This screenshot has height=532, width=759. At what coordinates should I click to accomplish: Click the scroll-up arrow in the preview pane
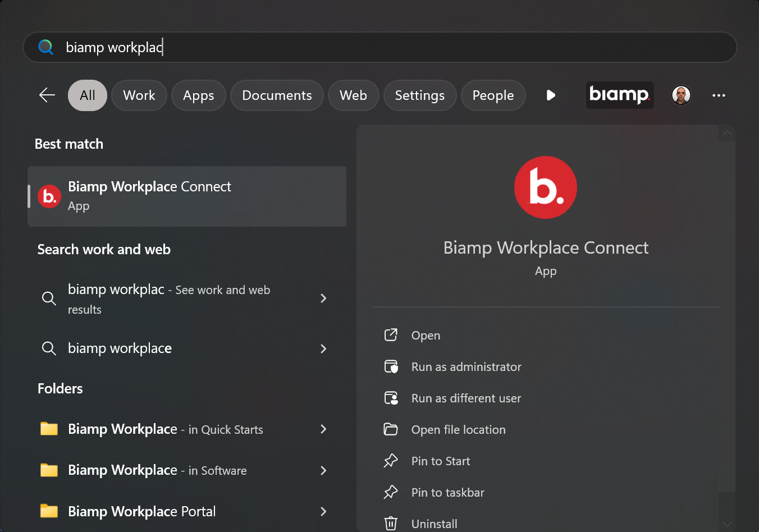pyautogui.click(x=727, y=134)
